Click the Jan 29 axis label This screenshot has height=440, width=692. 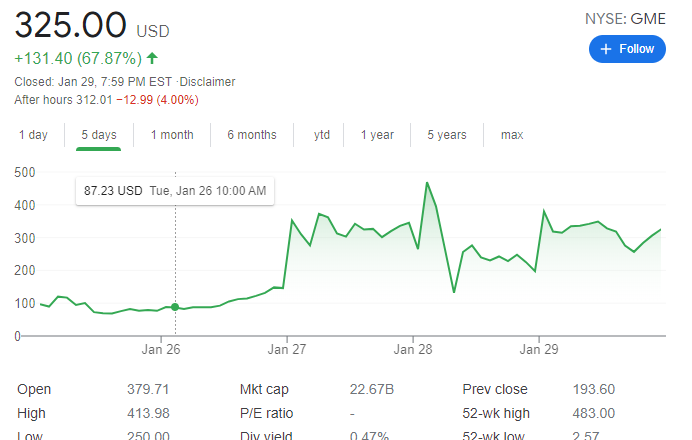pyautogui.click(x=539, y=350)
